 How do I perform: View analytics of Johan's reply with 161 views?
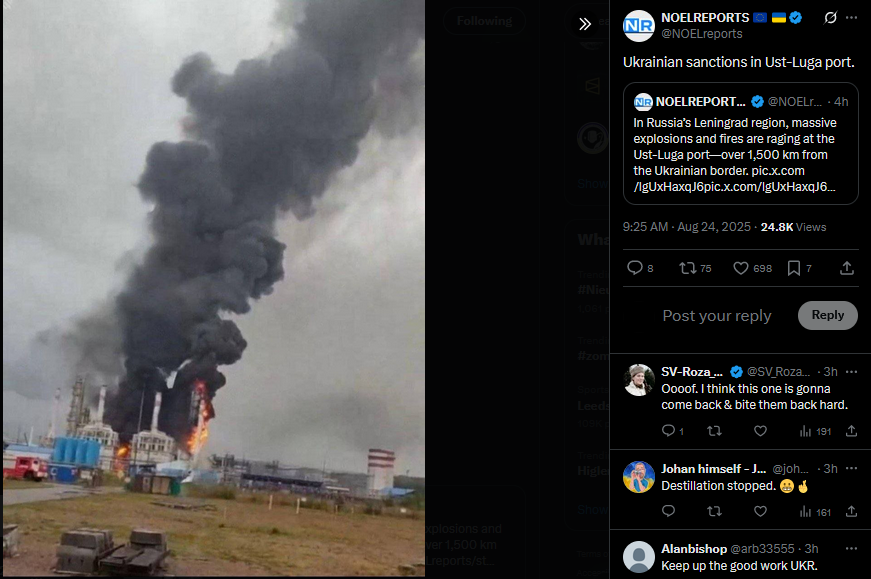point(815,512)
